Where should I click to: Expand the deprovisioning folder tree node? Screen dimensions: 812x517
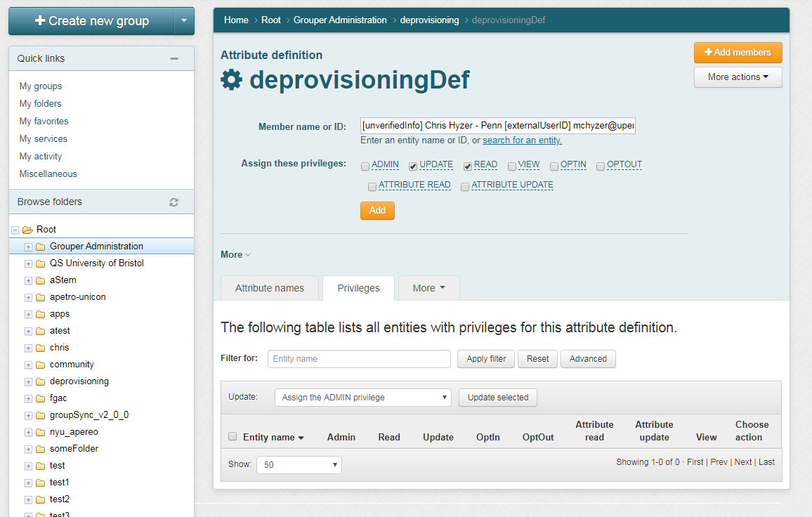pos(29,382)
